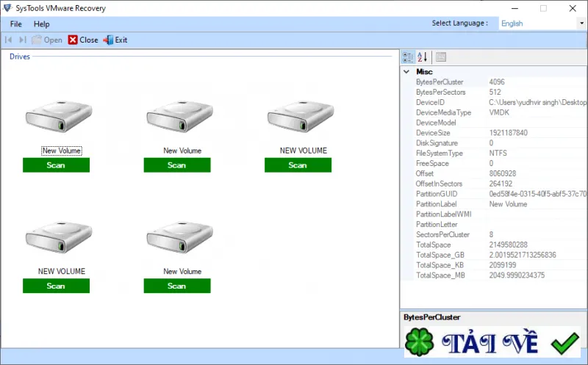Select the bottom-left NEW VOLUME drive icon
The height and width of the screenshot is (365, 588).
[59, 236]
